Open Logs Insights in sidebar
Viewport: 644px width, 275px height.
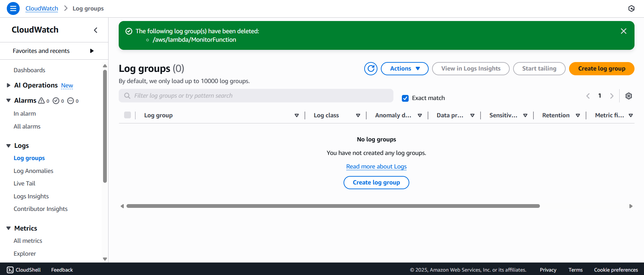point(31,196)
